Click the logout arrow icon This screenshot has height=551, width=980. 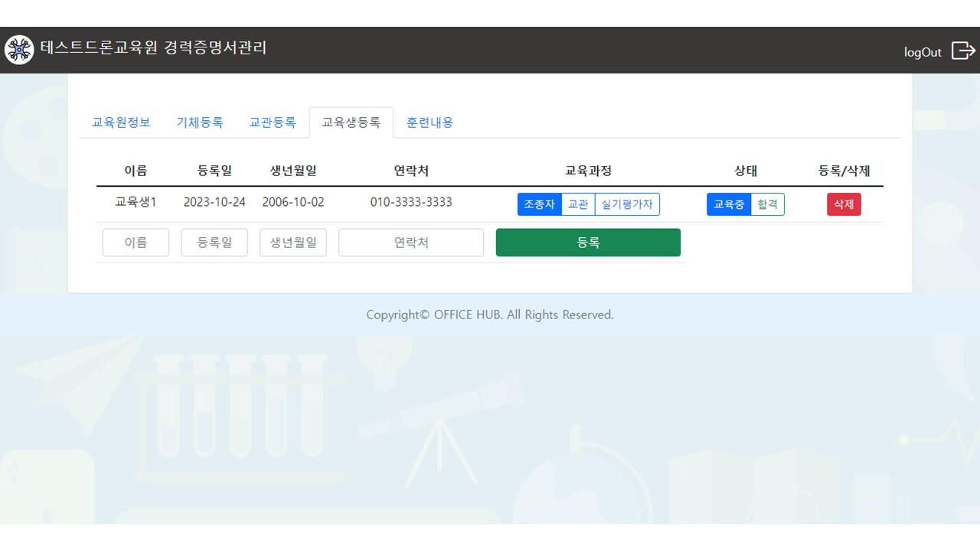tap(962, 51)
